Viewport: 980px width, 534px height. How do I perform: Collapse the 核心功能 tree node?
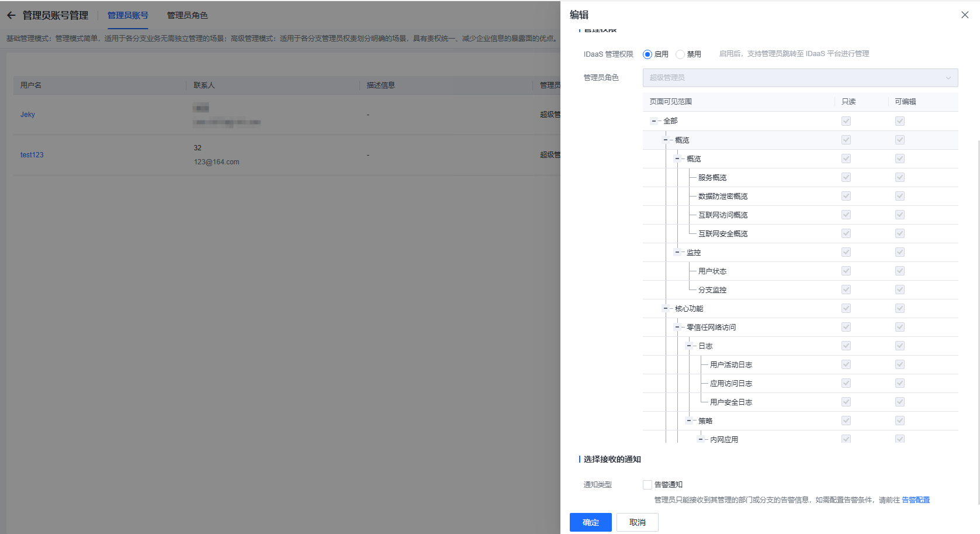tap(666, 308)
